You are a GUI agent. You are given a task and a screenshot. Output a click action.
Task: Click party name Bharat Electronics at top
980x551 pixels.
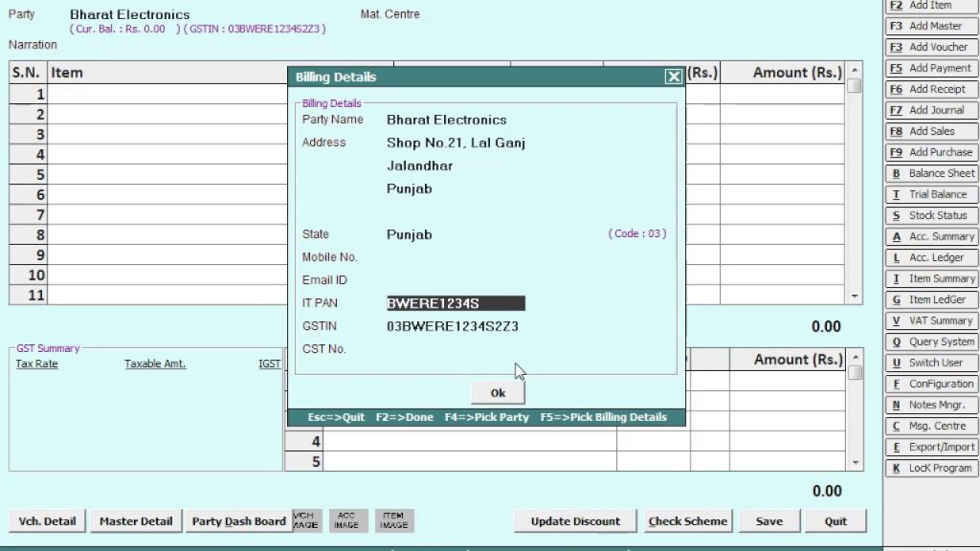coord(129,14)
